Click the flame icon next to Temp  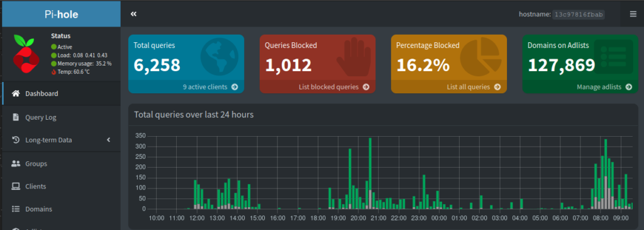[54, 72]
